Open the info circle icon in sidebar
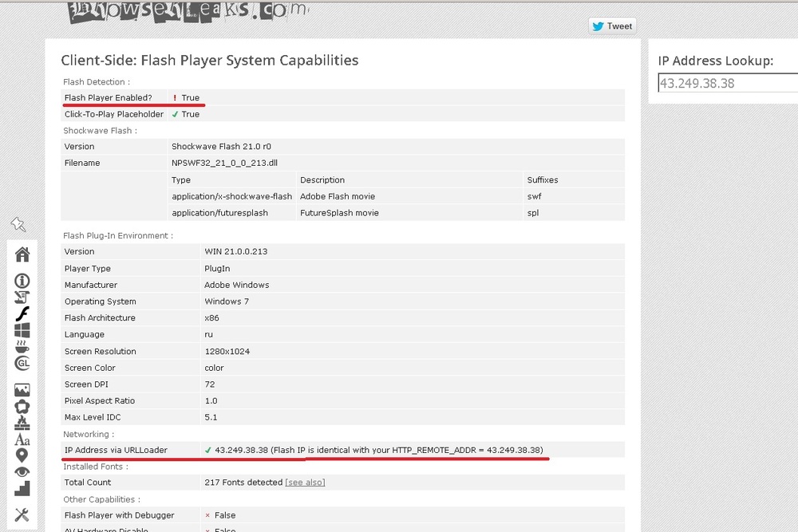 [x=22, y=281]
